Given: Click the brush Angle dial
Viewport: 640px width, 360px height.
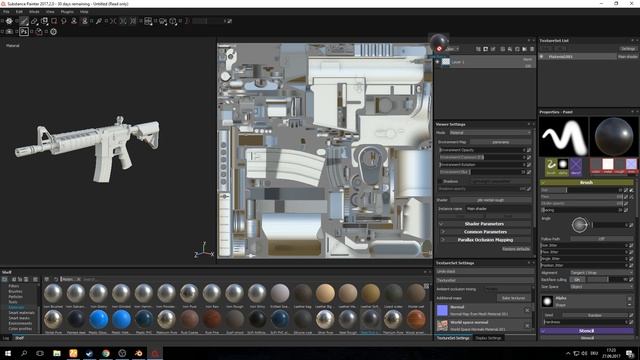Looking at the screenshot, I should pos(579,224).
